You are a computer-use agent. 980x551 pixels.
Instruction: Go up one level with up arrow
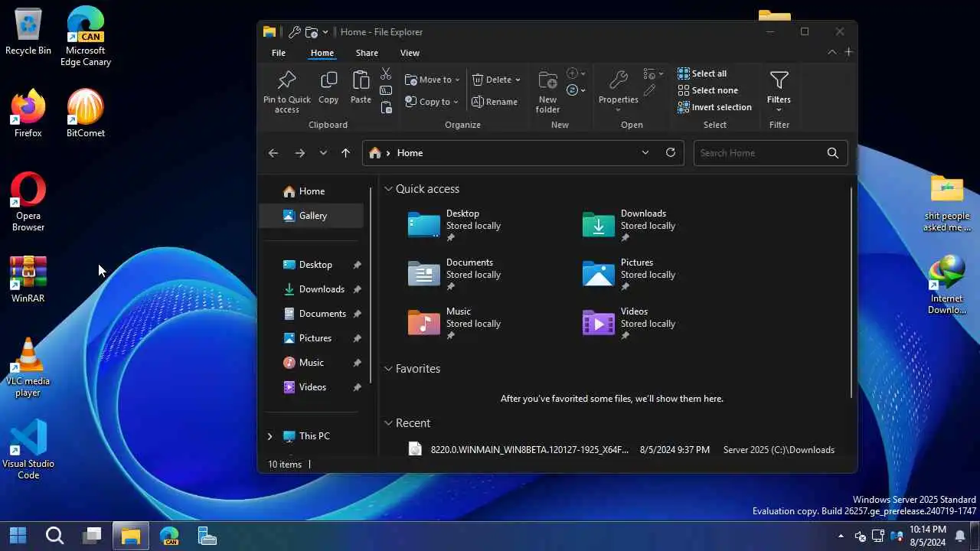point(345,153)
